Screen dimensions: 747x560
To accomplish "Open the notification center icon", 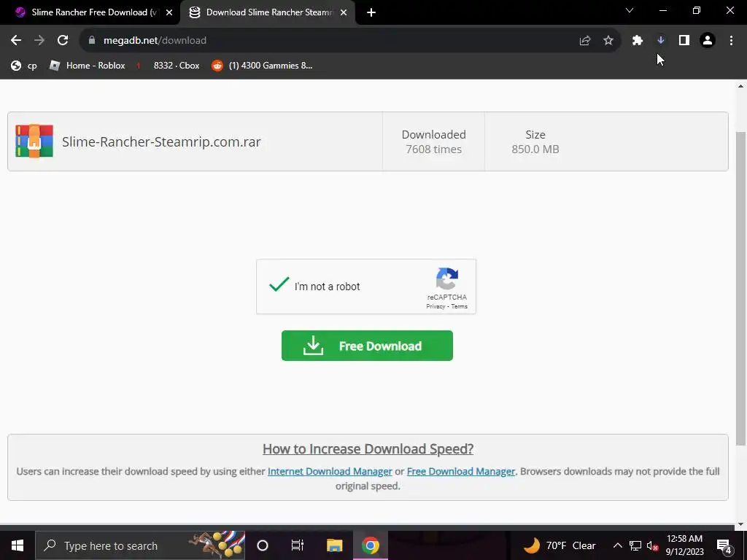I will [x=724, y=545].
